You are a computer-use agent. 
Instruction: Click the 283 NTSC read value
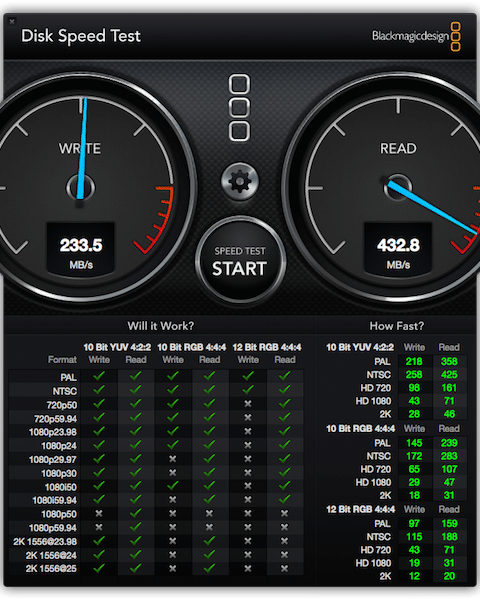coord(449,456)
